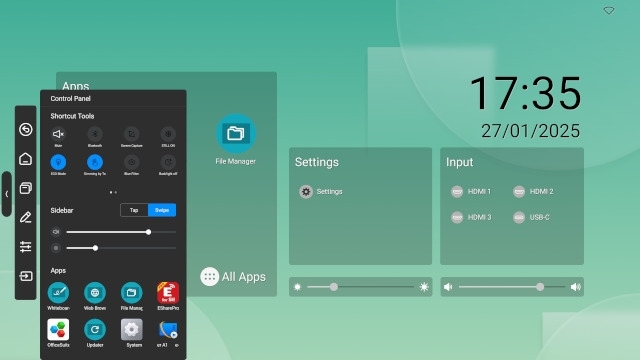This screenshot has width=640, height=360.
Task: Click the high brightness sun icon
Action: tap(424, 287)
